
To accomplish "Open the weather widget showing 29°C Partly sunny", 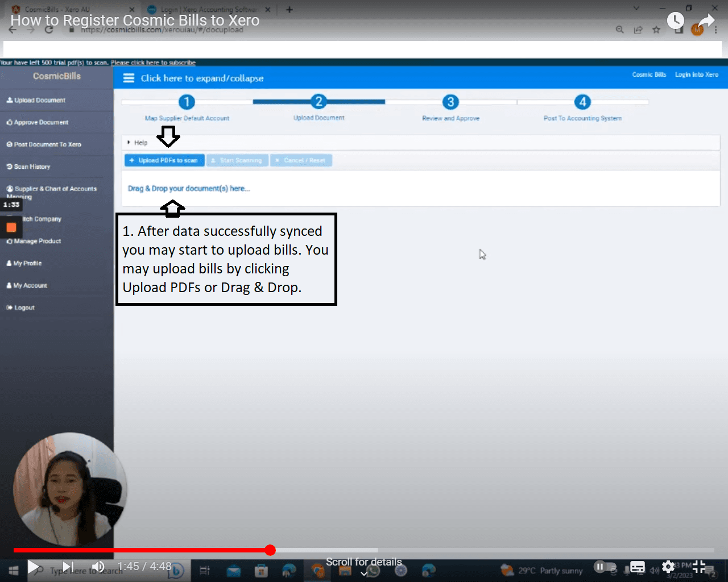I will pos(541,570).
